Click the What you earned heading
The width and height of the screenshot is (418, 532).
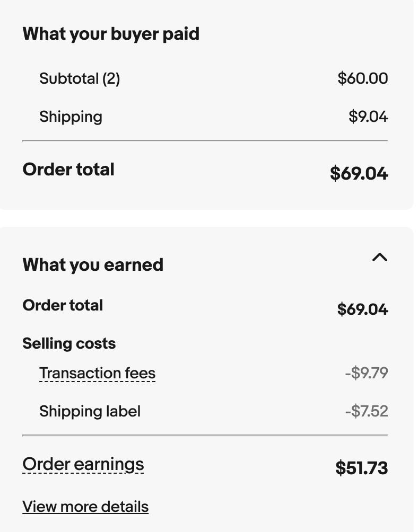[x=93, y=265]
